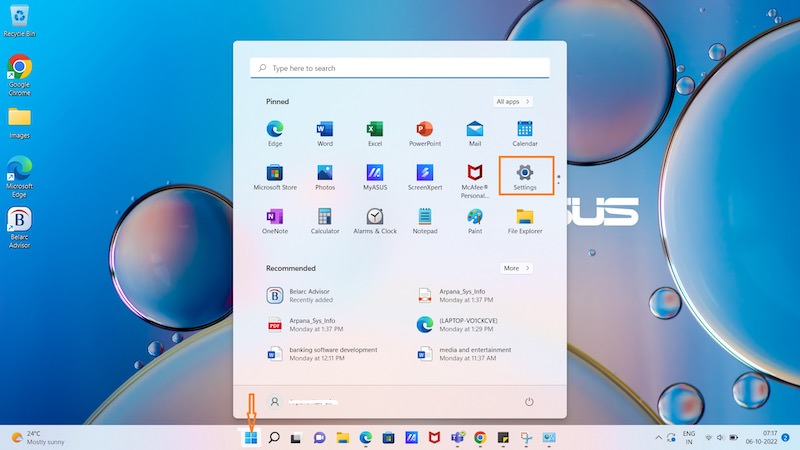Open the Paint app
The height and width of the screenshot is (450, 800).
[474, 221]
